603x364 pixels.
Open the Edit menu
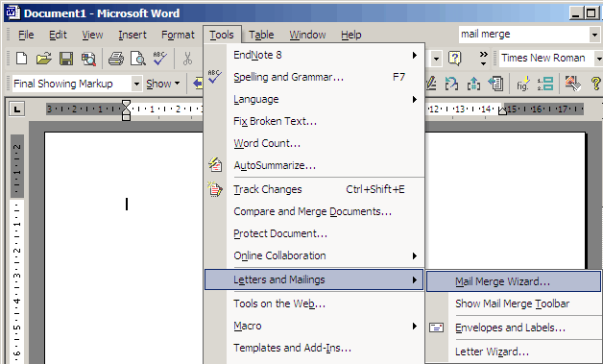[x=58, y=35]
